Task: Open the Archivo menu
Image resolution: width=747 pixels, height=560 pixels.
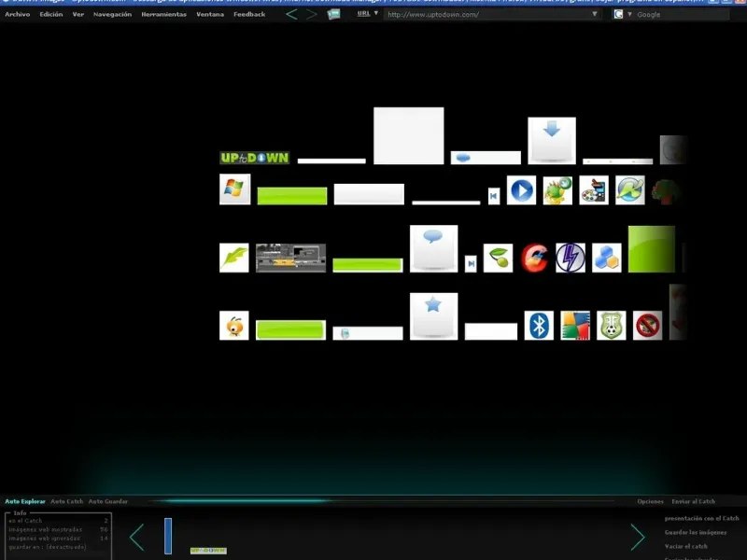Action: click(x=17, y=14)
